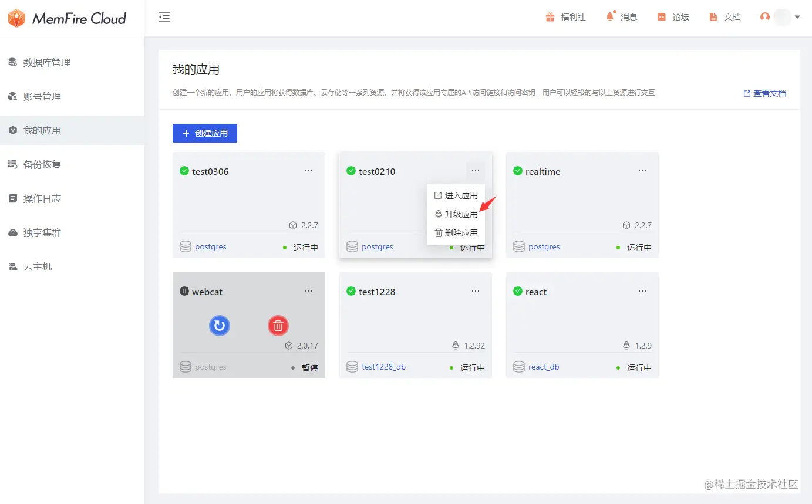This screenshot has width=812, height=504.
Task: Choose 进入应用 in the popup menu
Action: click(x=456, y=195)
